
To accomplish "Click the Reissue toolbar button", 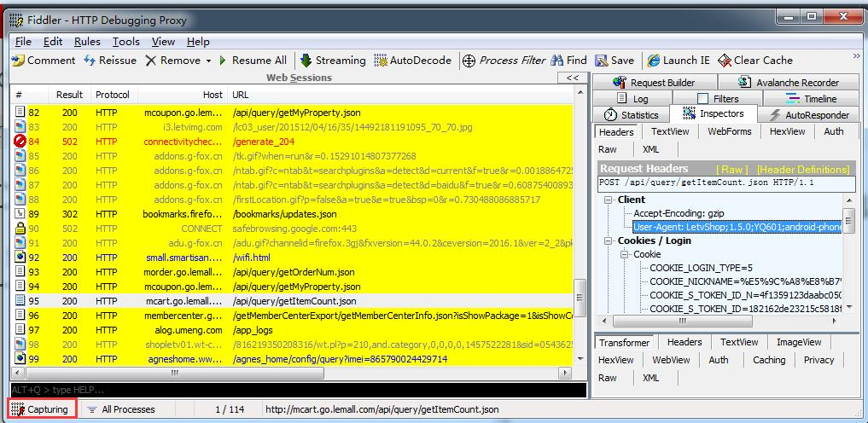I will click(109, 61).
